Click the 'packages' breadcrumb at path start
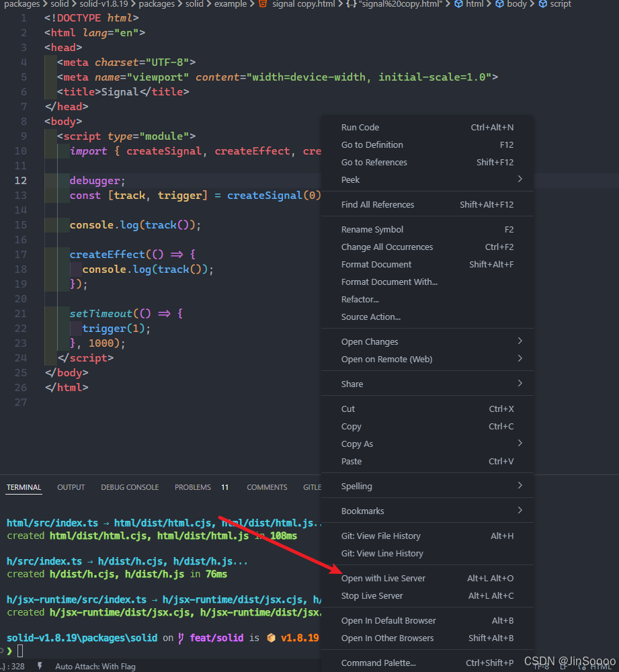 pos(22,4)
